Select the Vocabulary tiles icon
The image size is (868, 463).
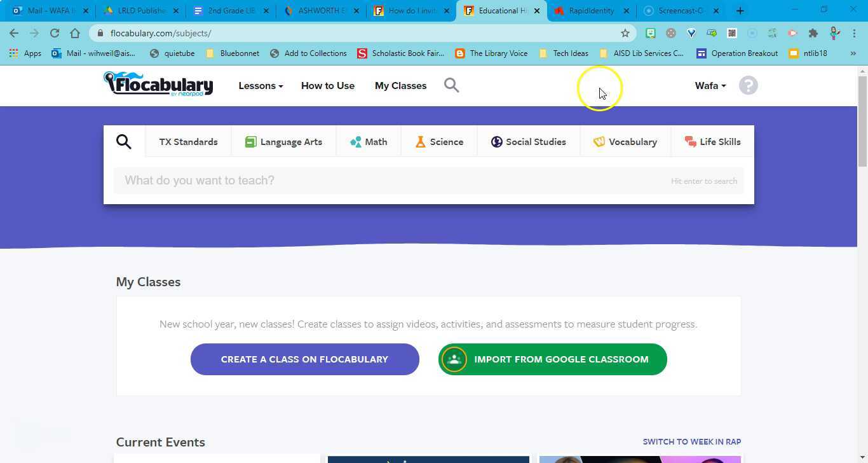[x=599, y=142]
